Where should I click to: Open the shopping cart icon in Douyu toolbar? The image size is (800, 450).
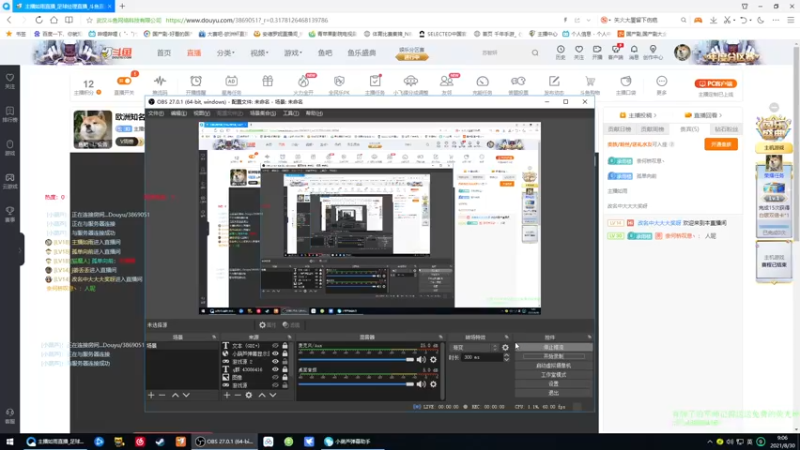(x=590, y=81)
